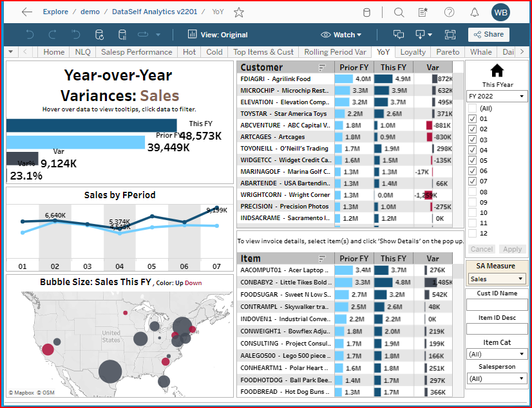Click the home icon above This FYear
Image resolution: width=532 pixels, height=408 pixels.
[497, 71]
